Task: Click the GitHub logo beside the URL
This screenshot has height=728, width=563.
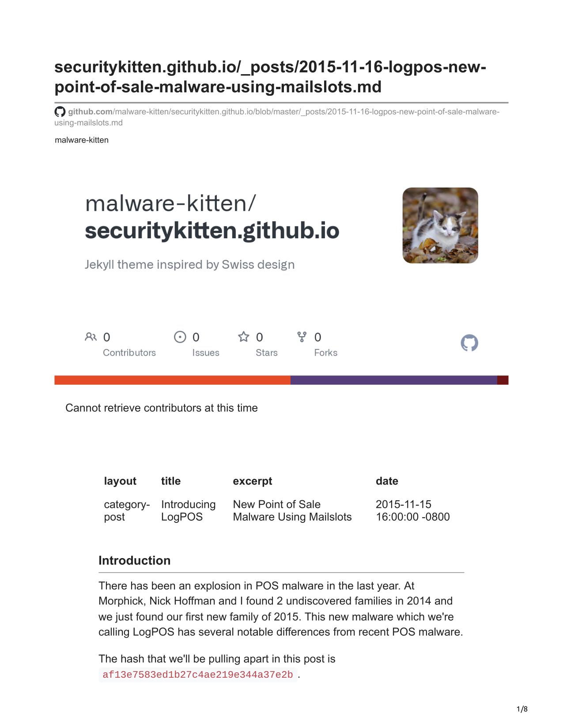Action: click(60, 112)
